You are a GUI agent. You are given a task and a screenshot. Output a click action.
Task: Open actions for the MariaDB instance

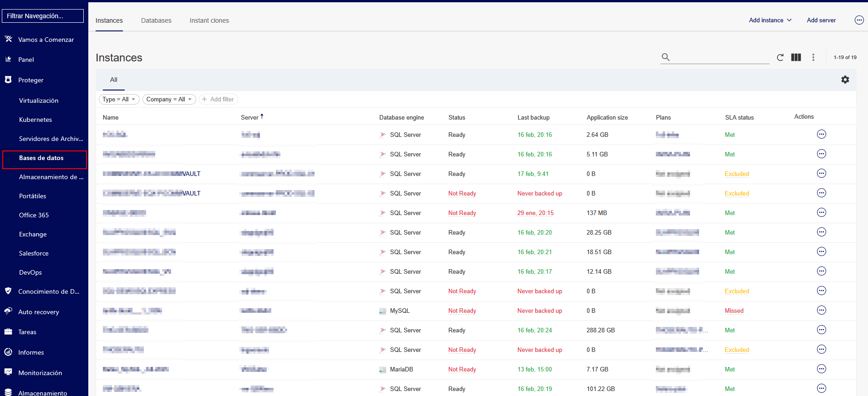click(822, 369)
